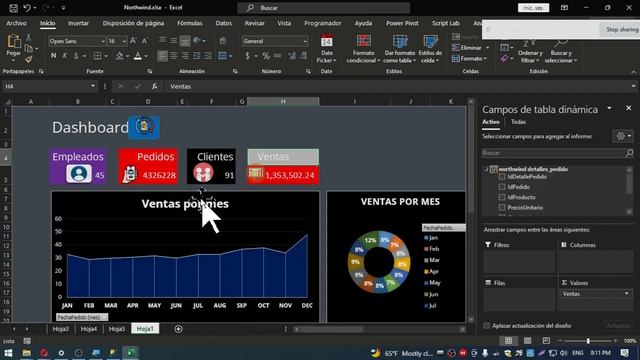Open Formato condicional
The height and width of the screenshot is (360, 640).
[x=363, y=48]
